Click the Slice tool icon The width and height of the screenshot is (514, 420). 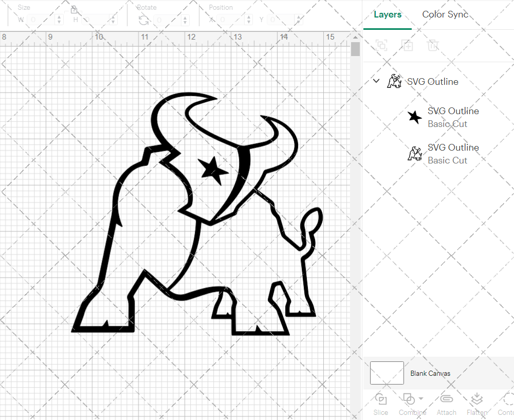click(381, 399)
